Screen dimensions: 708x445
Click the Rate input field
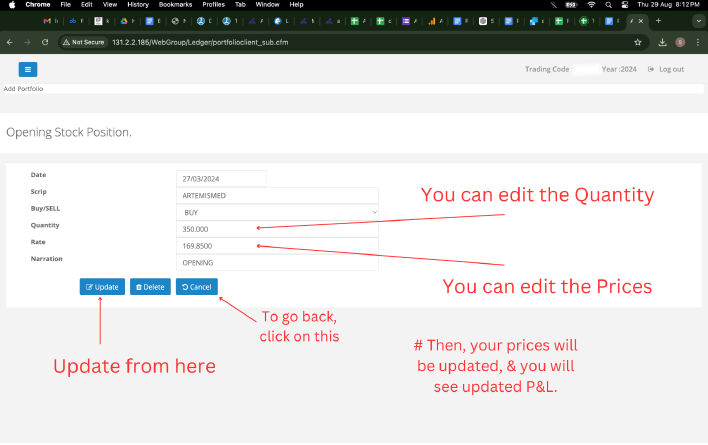277,245
